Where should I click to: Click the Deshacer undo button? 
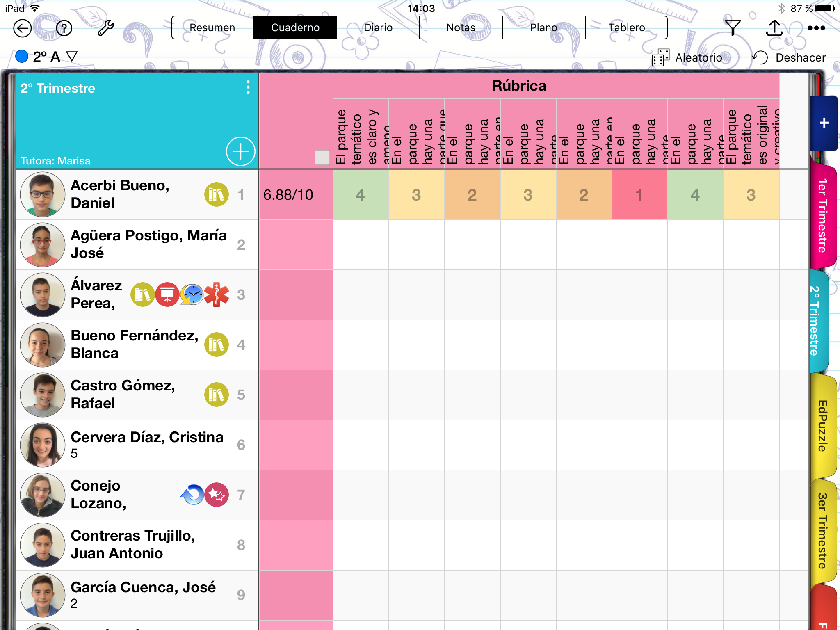pos(789,57)
